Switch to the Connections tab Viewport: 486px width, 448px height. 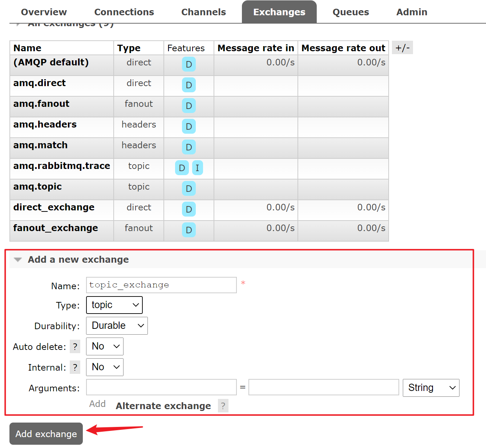tap(124, 12)
